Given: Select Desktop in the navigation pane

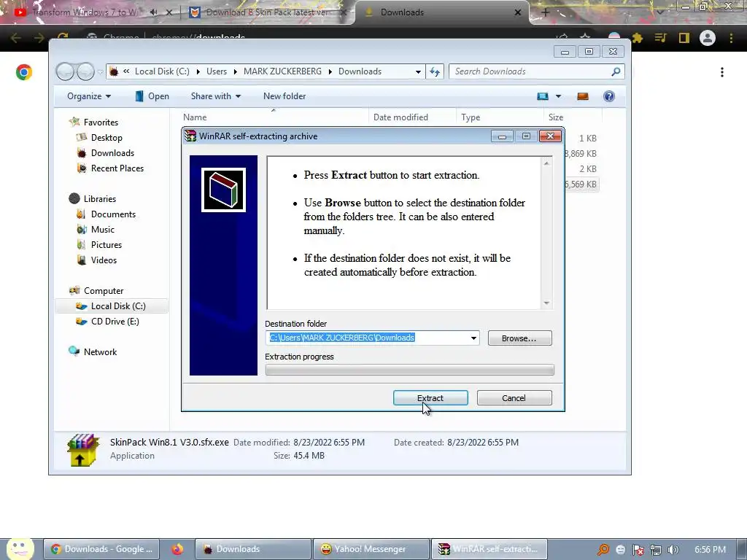Looking at the screenshot, I should 107,138.
